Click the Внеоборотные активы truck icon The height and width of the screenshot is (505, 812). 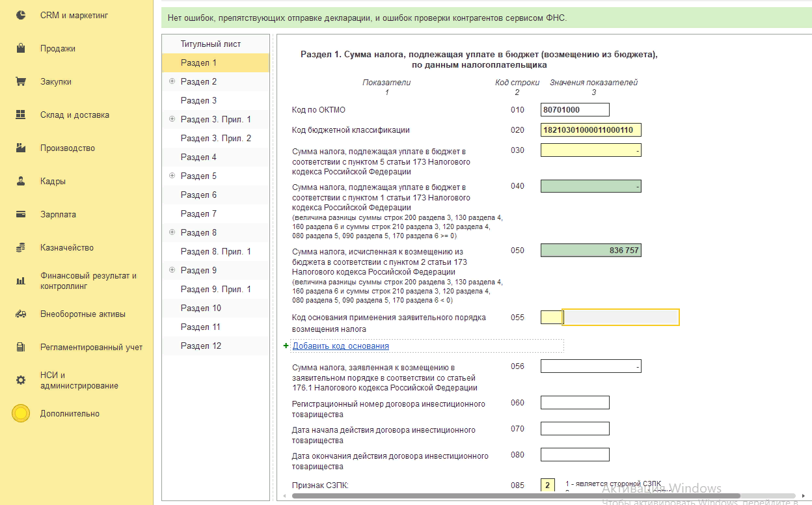coord(21,314)
